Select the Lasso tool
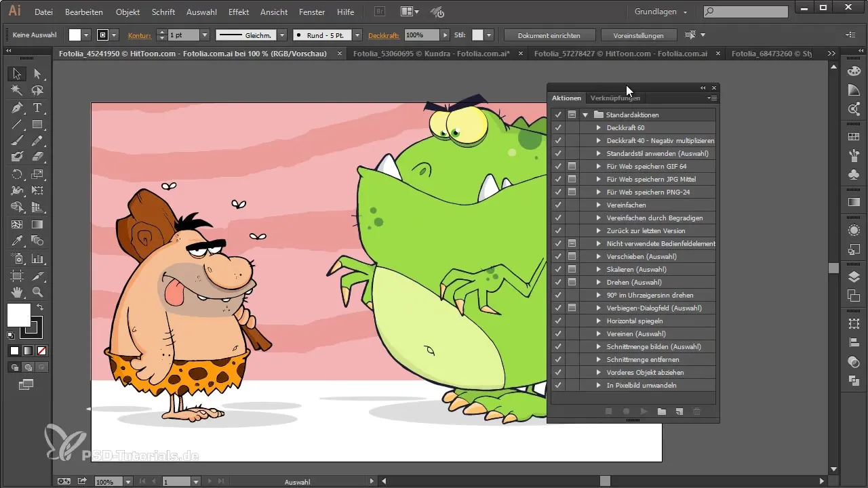868x488 pixels. click(37, 90)
